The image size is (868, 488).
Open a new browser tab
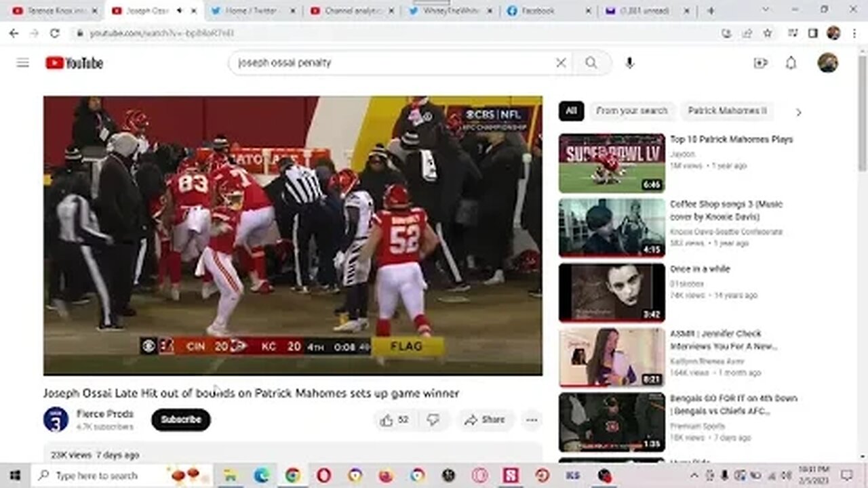pos(711,11)
